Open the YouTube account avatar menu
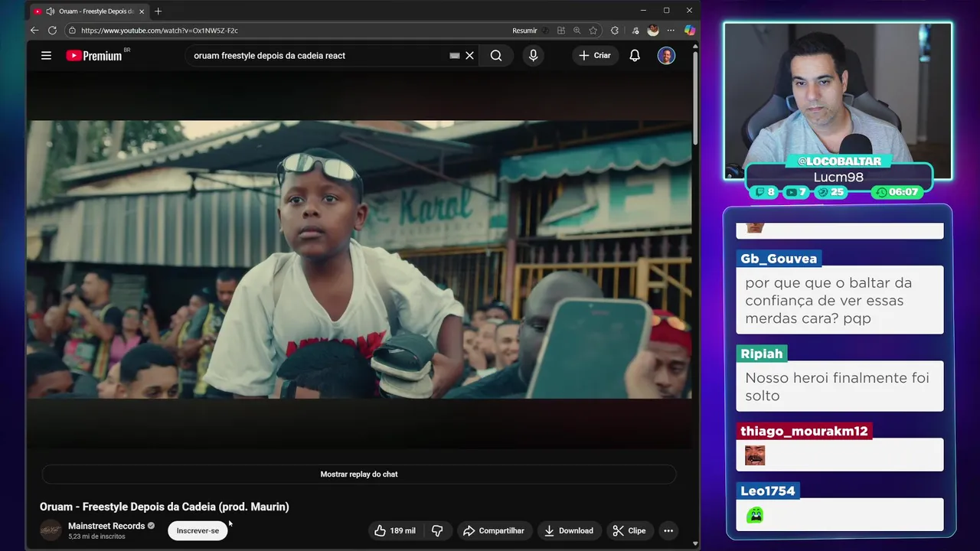This screenshot has height=551, width=980. (666, 56)
